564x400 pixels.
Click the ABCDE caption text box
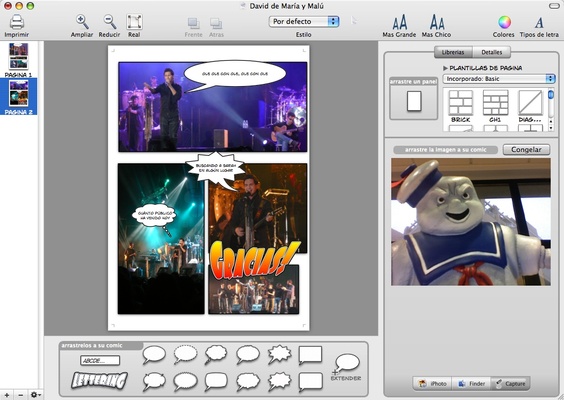[x=100, y=360]
